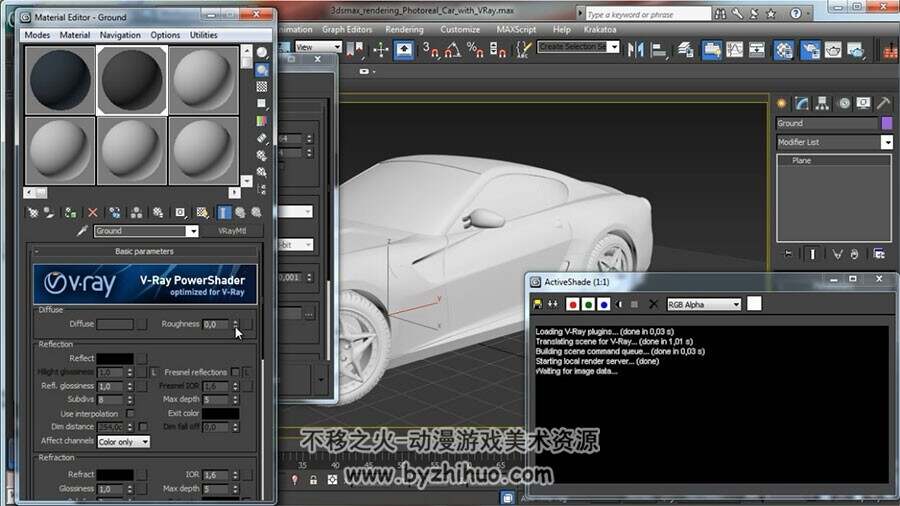
Task: Check the Dim distance checkbox
Action: click(x=143, y=427)
